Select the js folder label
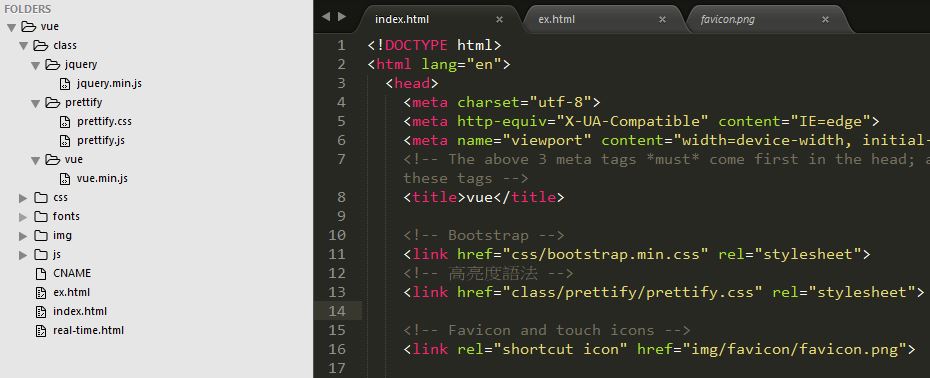This screenshot has width=930, height=378. click(x=57, y=255)
